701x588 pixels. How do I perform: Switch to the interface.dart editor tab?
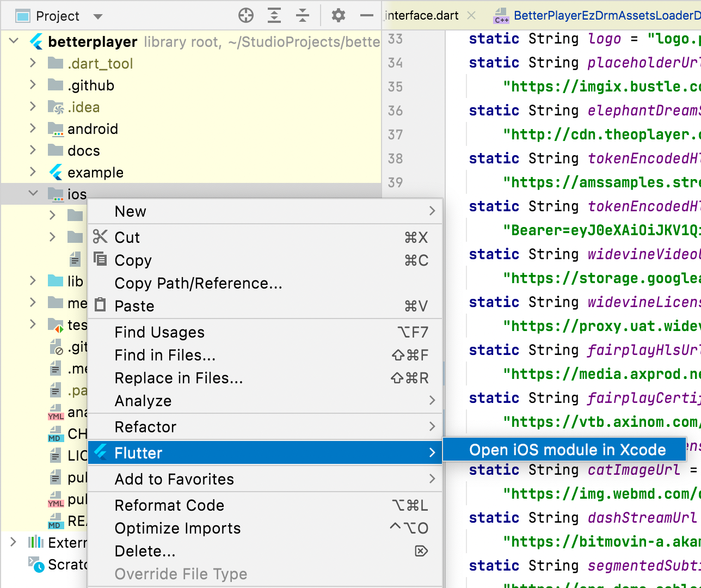tap(422, 15)
